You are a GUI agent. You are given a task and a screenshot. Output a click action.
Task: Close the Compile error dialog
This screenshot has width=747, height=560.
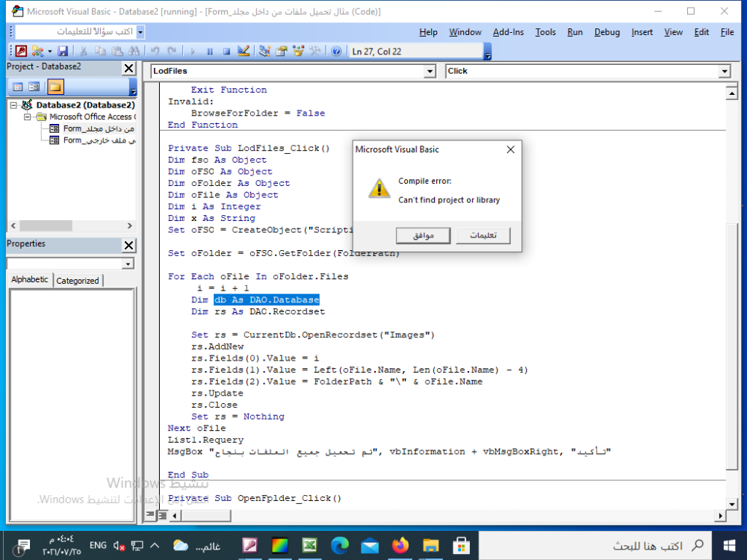click(x=511, y=149)
